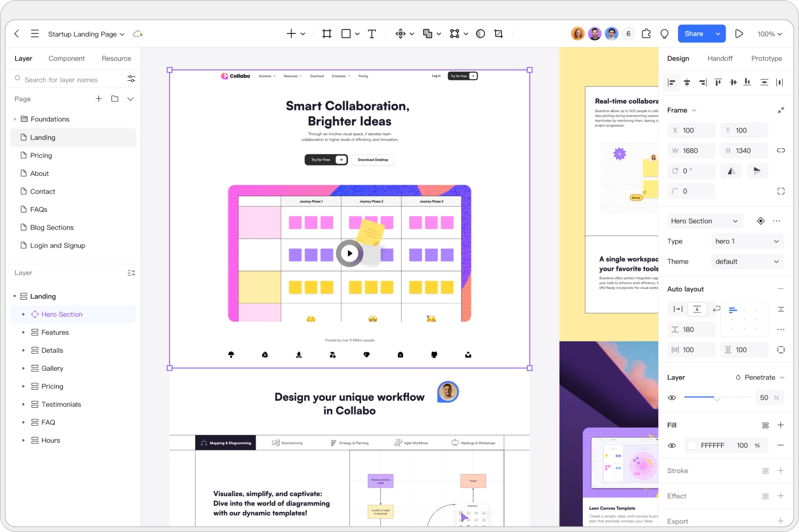Click the lock aspect ratio link icon
This screenshot has width=799, height=532.
[781, 150]
